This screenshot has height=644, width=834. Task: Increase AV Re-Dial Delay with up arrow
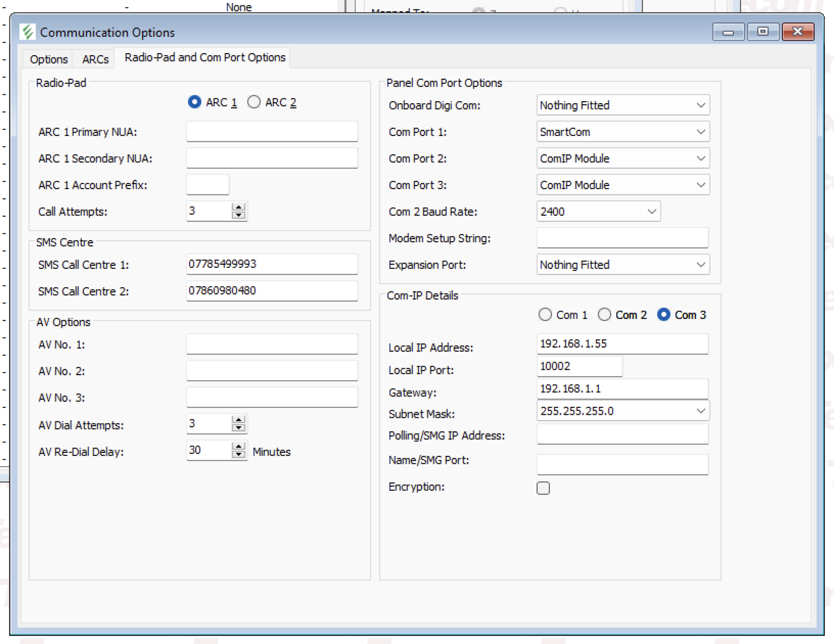pyautogui.click(x=239, y=446)
